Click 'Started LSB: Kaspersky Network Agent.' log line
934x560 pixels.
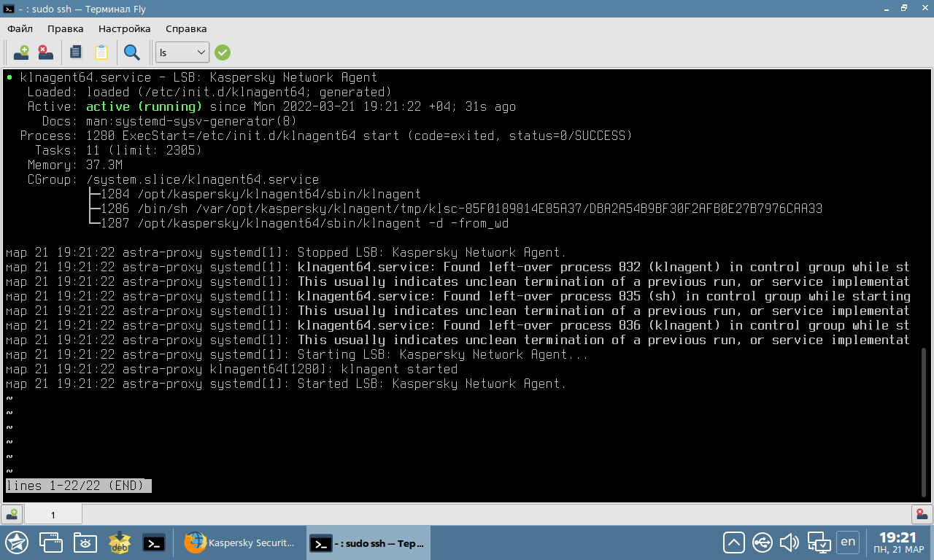tap(286, 384)
